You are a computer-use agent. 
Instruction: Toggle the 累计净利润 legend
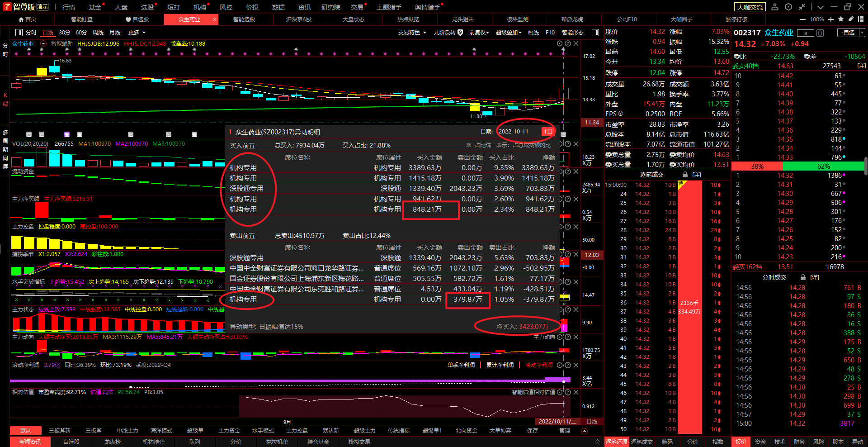click(x=500, y=365)
